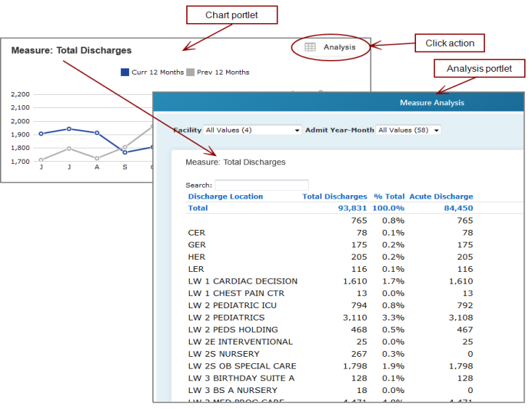Select LW 2 PEDS HOLDING row
Screen dimensions: 532x409
(331, 329)
